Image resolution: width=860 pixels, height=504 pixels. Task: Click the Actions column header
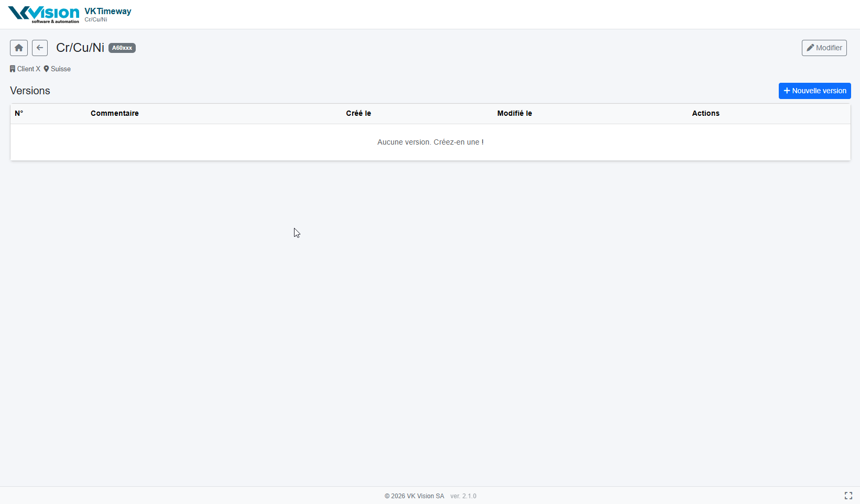click(705, 113)
